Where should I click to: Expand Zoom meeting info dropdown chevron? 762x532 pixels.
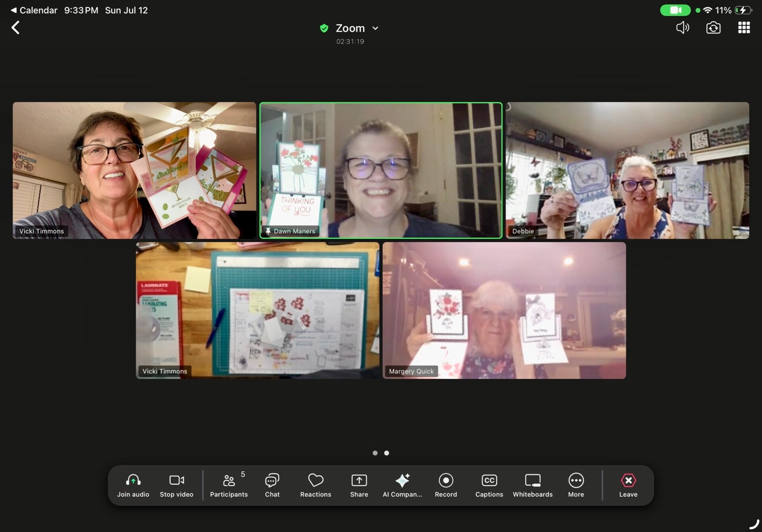pyautogui.click(x=375, y=29)
